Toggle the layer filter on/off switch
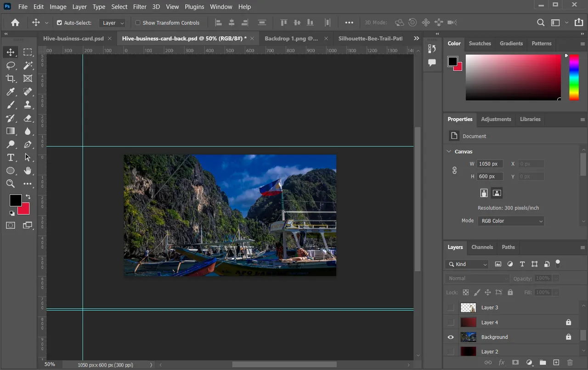This screenshot has width=588, height=370. pos(558,263)
